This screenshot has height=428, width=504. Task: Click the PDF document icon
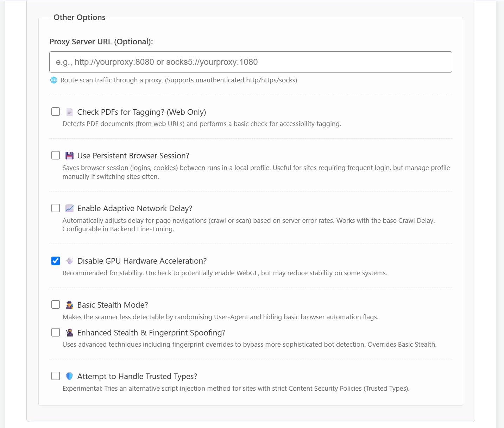pyautogui.click(x=70, y=112)
